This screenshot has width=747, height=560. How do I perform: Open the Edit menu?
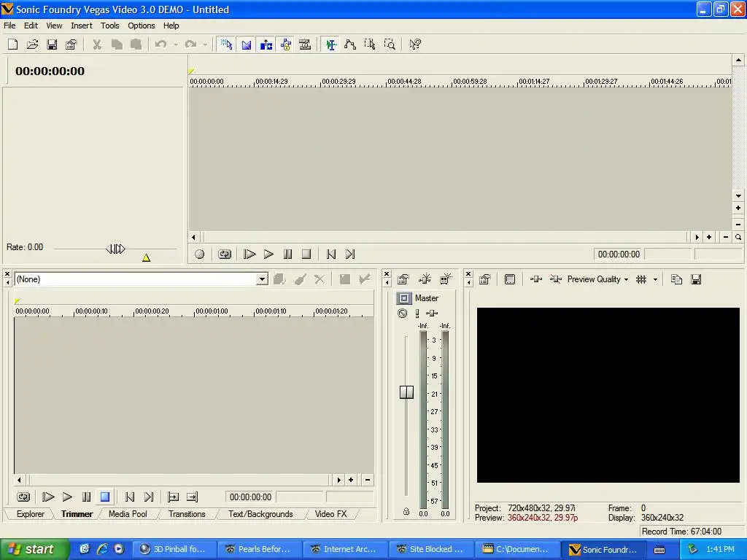click(31, 26)
